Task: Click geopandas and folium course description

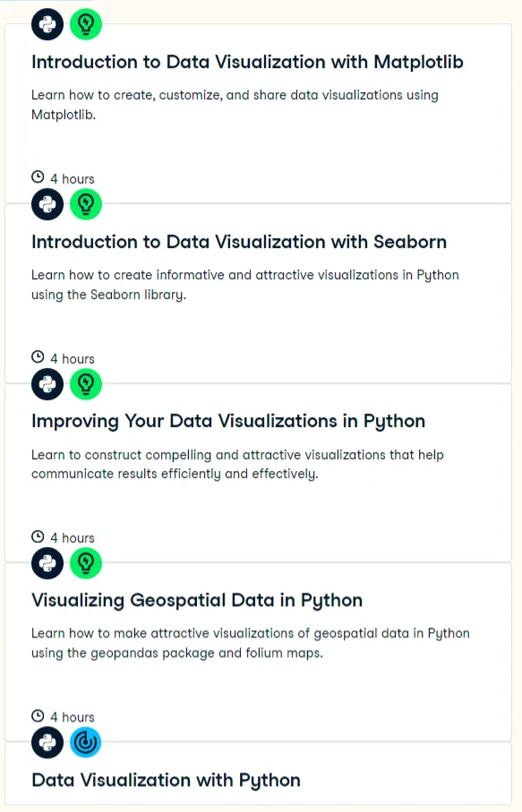Action: pyautogui.click(x=251, y=643)
